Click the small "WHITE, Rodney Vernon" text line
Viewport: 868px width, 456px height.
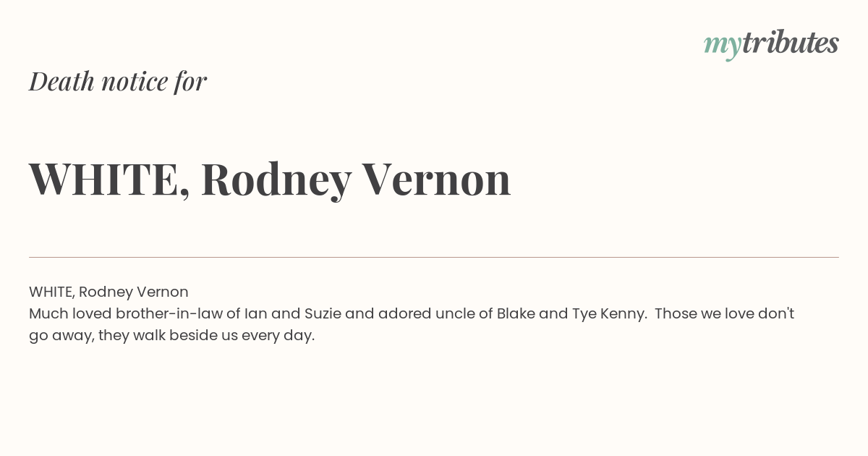pos(109,292)
